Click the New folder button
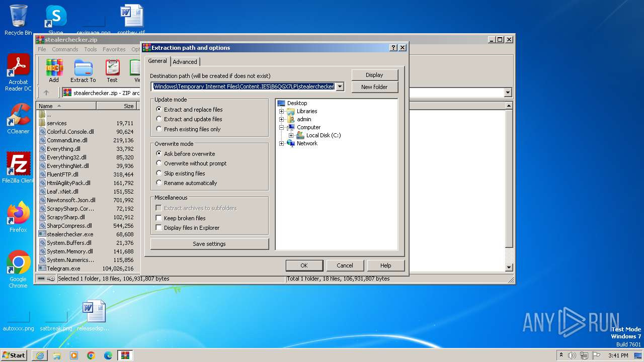Image resolution: width=644 pixels, height=362 pixels. [374, 87]
